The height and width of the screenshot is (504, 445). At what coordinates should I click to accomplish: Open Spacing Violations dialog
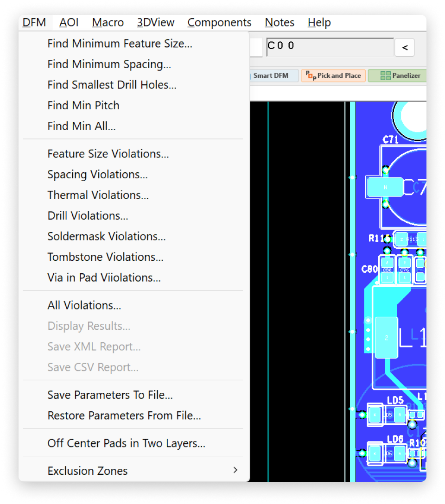pyautogui.click(x=97, y=174)
